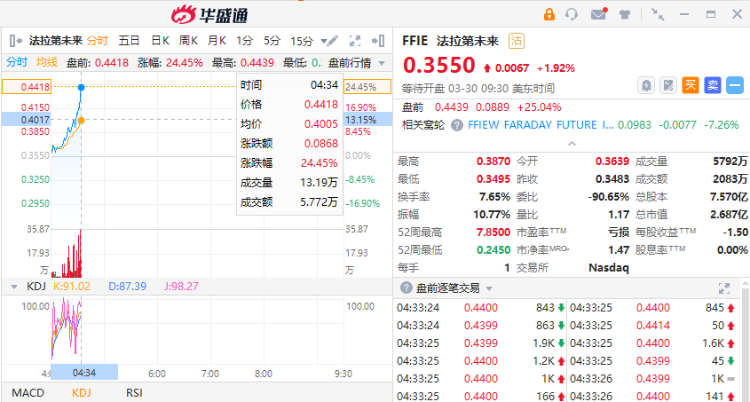Click the 52-week low value 0.2450
Viewport: 750px width, 402px height.
[x=493, y=250]
